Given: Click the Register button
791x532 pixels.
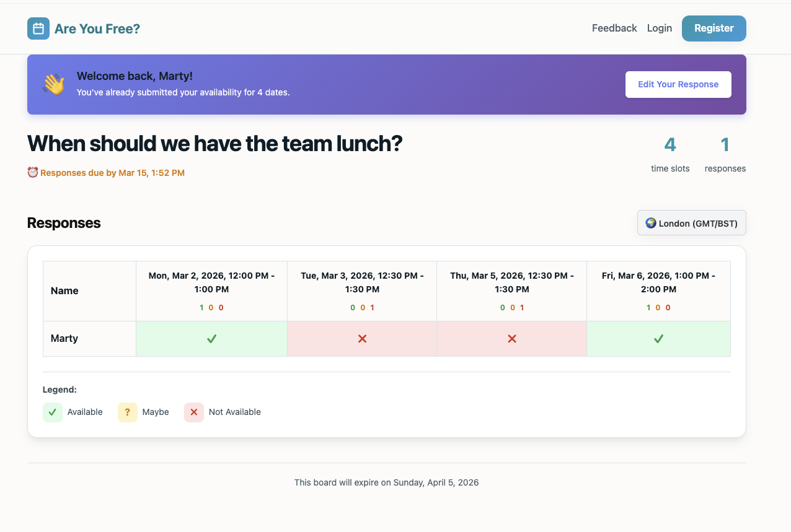Looking at the screenshot, I should coord(714,28).
